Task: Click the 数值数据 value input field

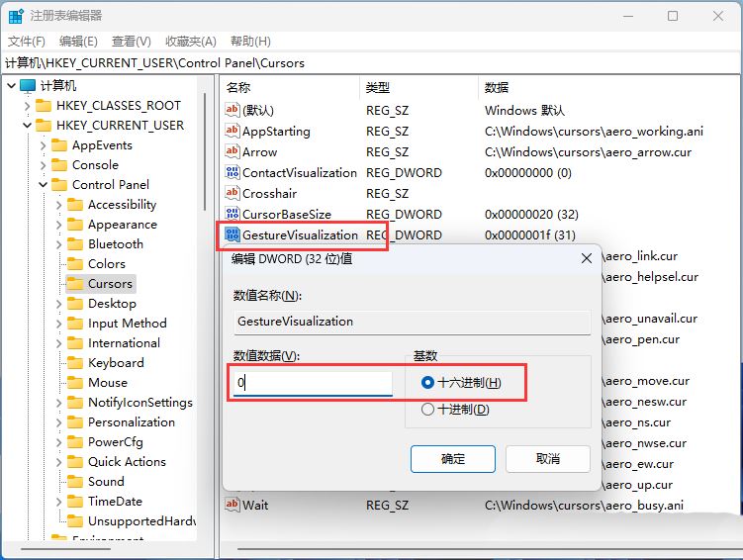Action: point(313,383)
